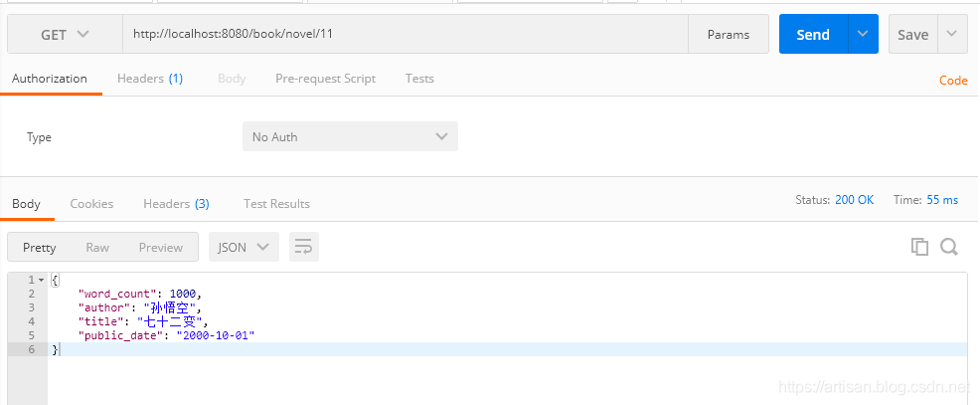Open the No Auth type dropdown
The image size is (980, 405).
(x=350, y=136)
